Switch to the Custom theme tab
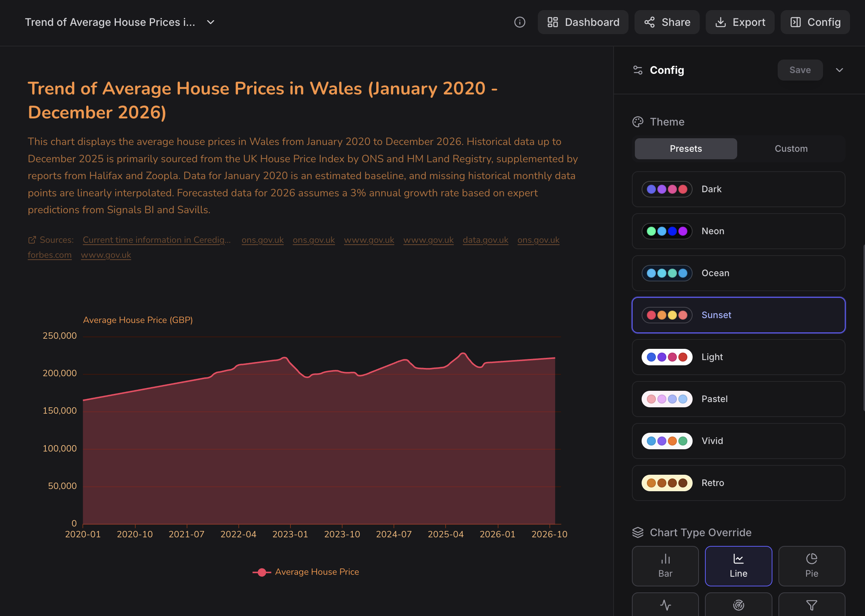Screen dimensions: 865x616 click(x=791, y=149)
